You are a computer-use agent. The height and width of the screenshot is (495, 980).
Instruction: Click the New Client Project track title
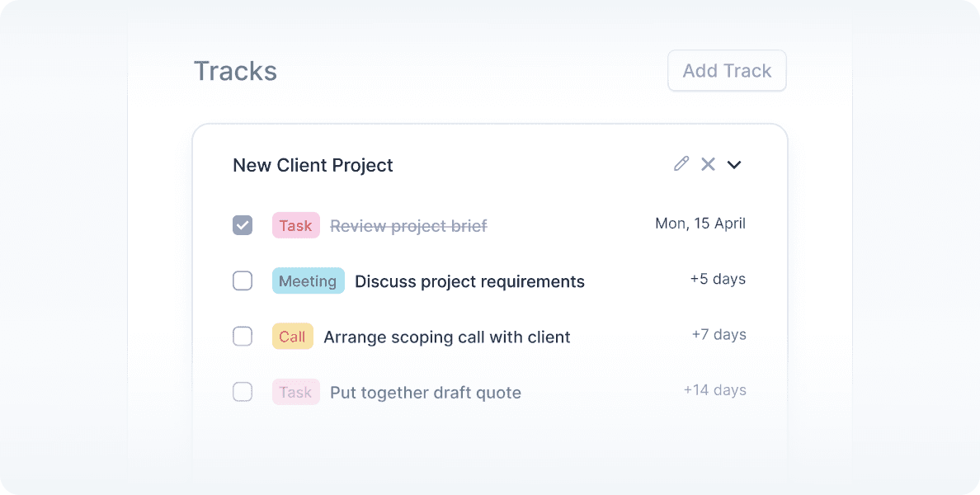[x=313, y=165]
